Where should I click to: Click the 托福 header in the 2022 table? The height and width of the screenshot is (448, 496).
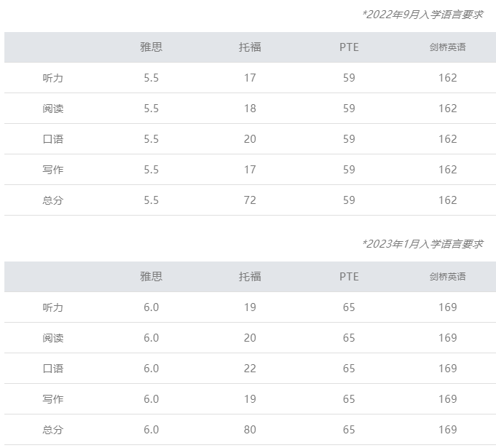pyautogui.click(x=250, y=47)
